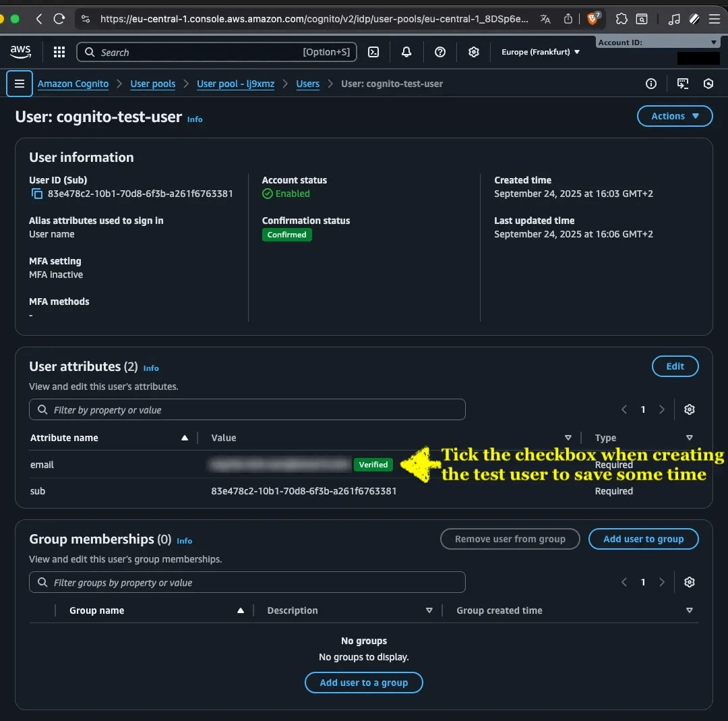The height and width of the screenshot is (721, 728).
Task: Open the Europe (Frankfurt) region selector
Action: 541,52
